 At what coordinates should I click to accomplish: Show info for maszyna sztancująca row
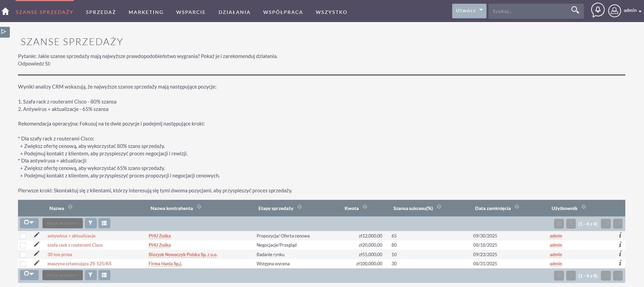click(x=620, y=263)
